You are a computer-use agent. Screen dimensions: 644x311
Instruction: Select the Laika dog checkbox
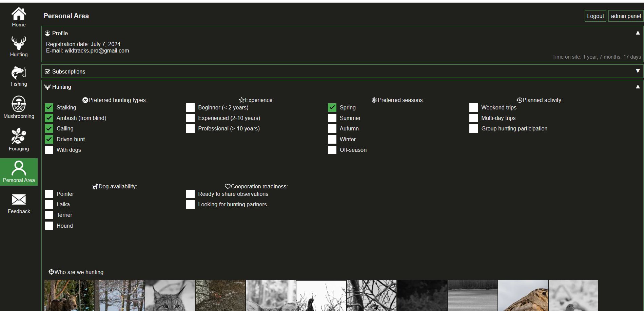tap(49, 204)
